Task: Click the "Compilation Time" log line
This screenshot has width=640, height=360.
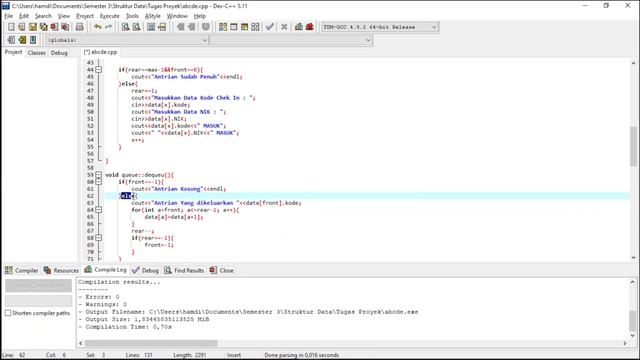Action: tap(125, 327)
